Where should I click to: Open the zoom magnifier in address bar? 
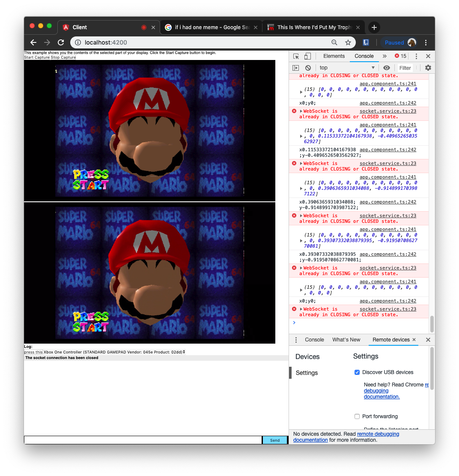click(334, 42)
